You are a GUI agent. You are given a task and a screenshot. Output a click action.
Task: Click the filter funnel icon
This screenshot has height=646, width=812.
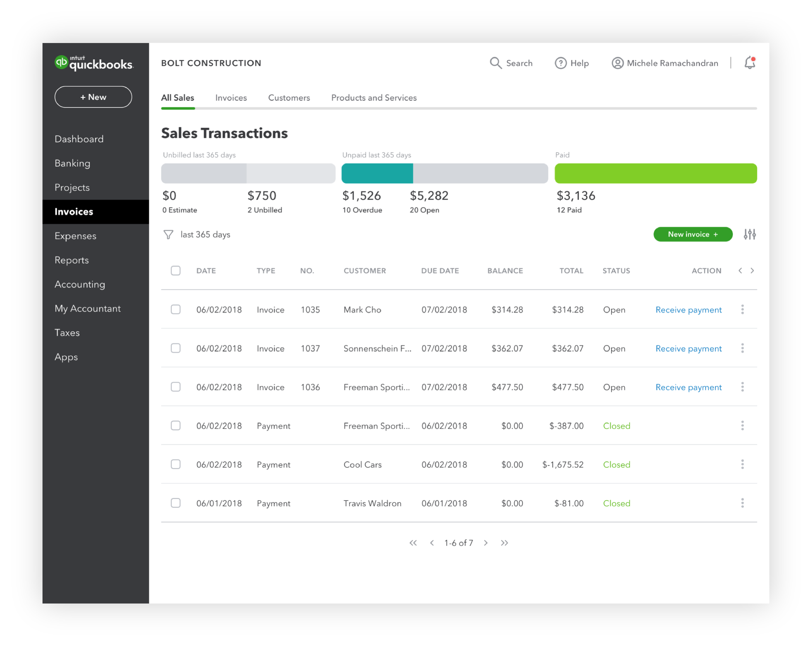(168, 235)
